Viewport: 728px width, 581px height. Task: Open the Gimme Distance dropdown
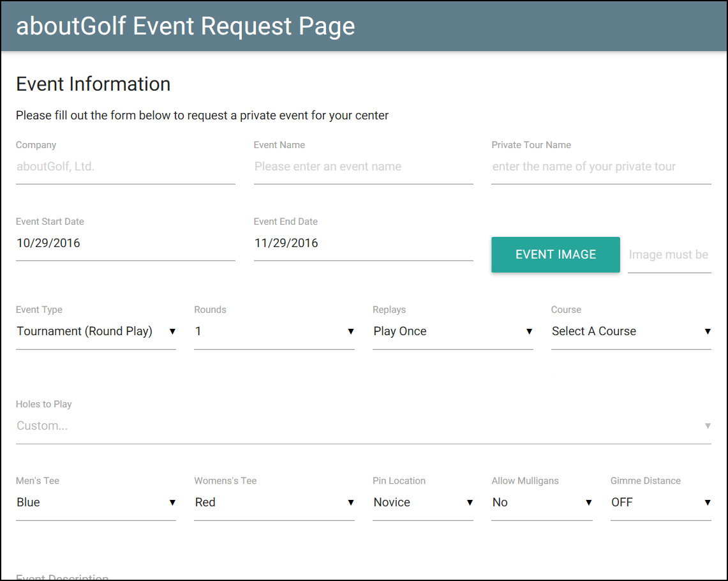tap(660, 502)
